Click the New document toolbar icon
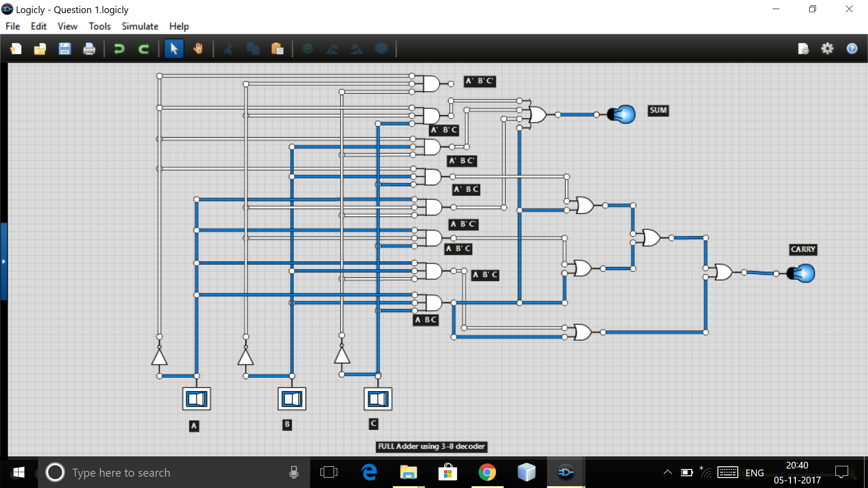The height and width of the screenshot is (488, 868). 16,49
